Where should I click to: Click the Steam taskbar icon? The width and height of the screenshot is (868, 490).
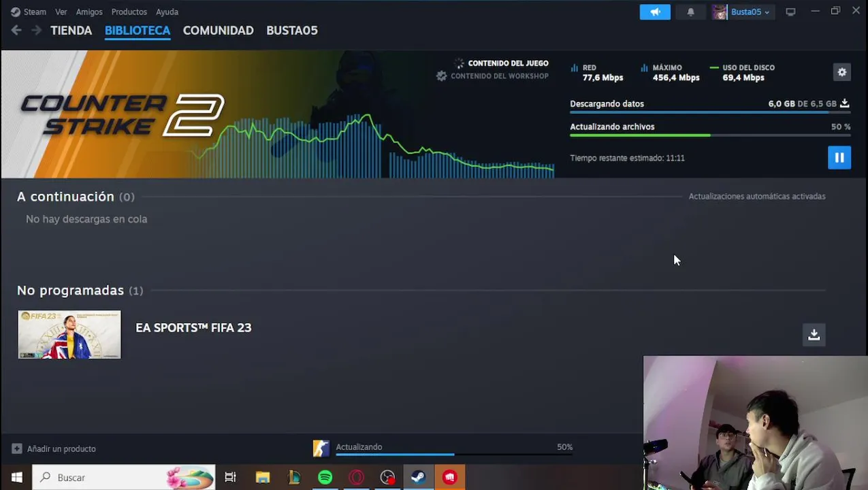point(418,478)
